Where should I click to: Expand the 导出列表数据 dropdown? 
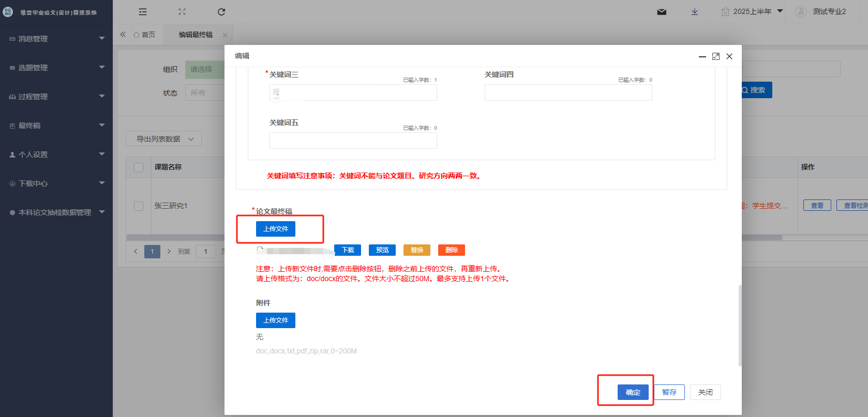(x=163, y=139)
